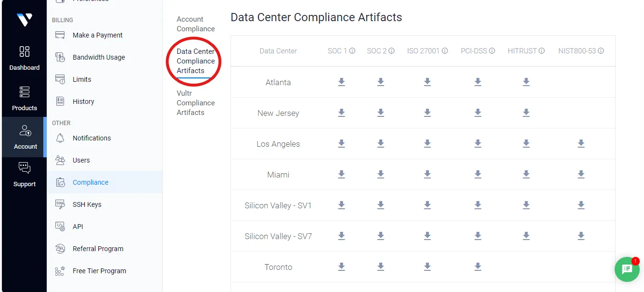
Task: Click the OTHER section label
Action: (x=61, y=123)
